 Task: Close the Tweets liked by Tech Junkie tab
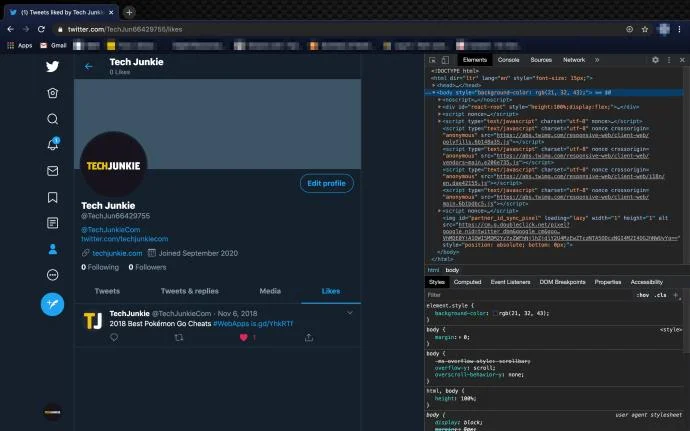click(x=111, y=12)
